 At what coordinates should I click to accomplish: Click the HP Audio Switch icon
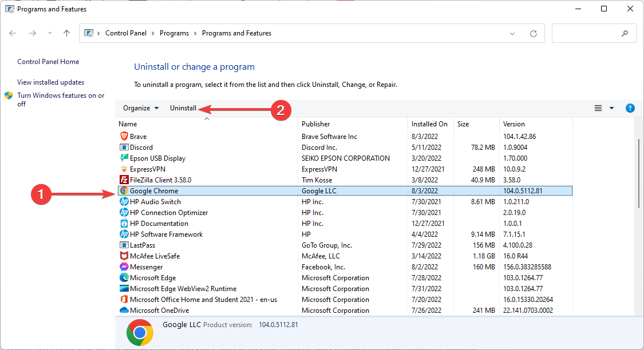[124, 201]
